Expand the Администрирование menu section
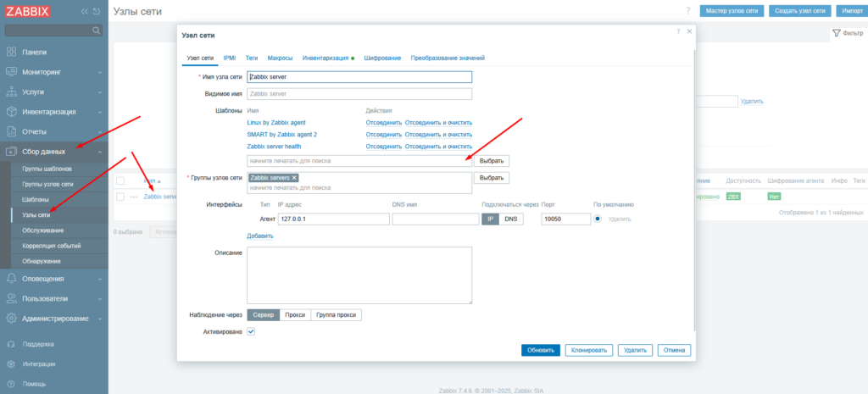Screen dimensions: 868x394 pyautogui.click(x=53, y=318)
